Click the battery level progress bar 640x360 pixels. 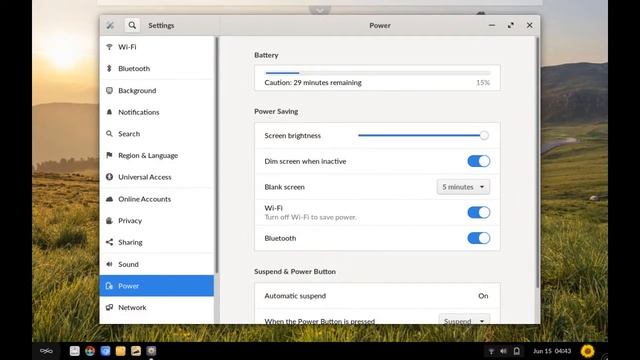tap(378, 73)
